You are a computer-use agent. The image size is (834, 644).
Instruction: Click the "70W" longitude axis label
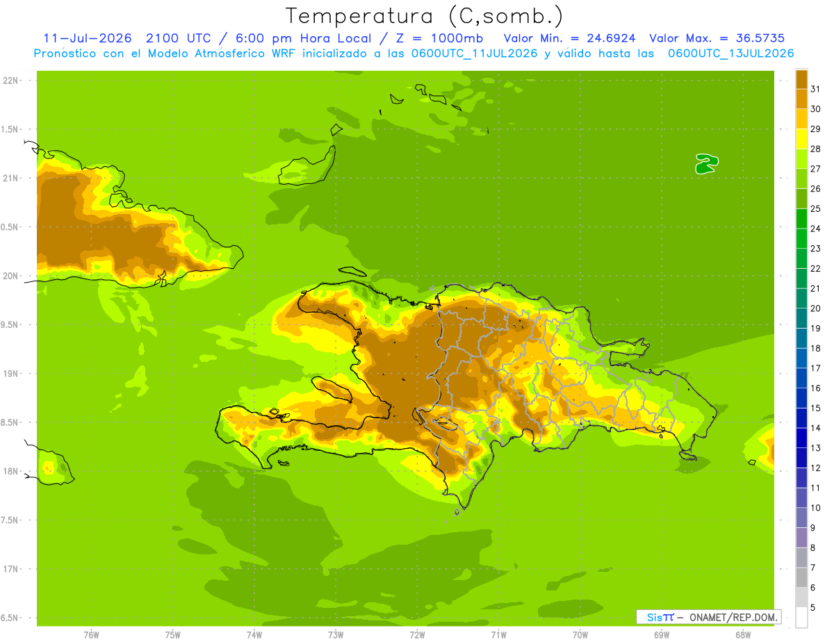pyautogui.click(x=580, y=634)
